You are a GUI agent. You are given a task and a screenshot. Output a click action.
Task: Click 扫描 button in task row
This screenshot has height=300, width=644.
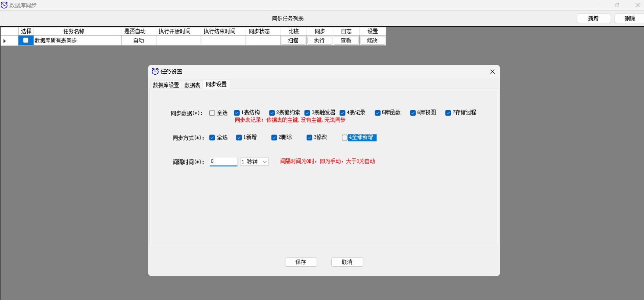(x=293, y=41)
